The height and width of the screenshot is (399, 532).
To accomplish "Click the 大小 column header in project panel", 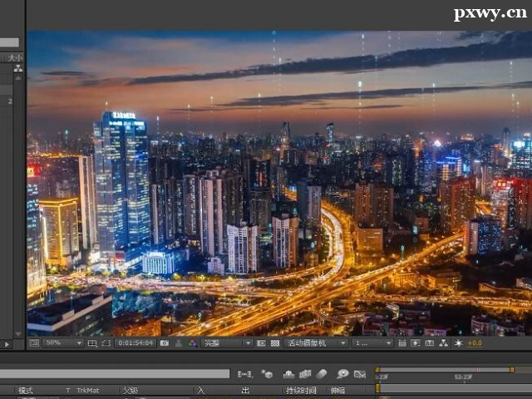I will pyautogui.click(x=15, y=57).
